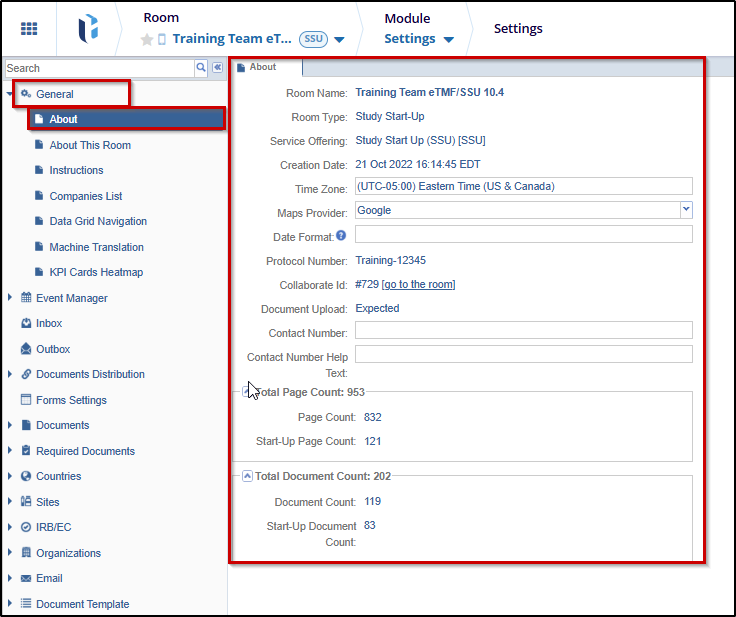Collapse the Total Page Count section
The height and width of the screenshot is (617, 736).
coord(246,392)
